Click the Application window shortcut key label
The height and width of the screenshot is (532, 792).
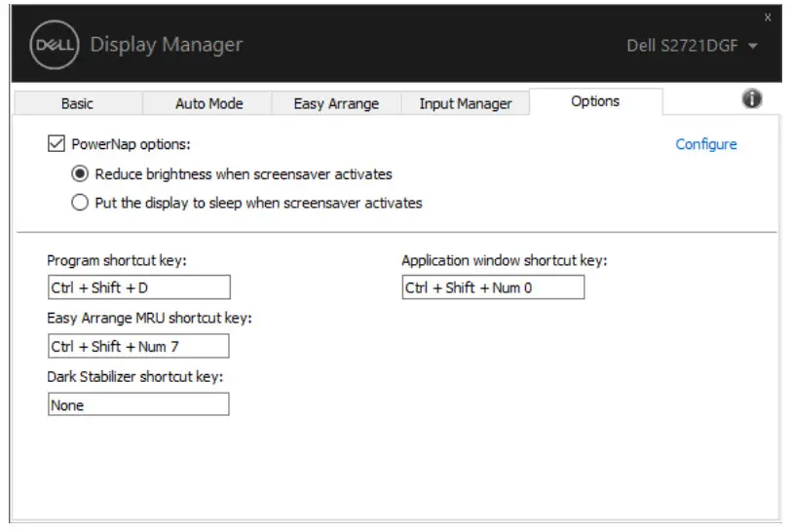pos(504,260)
